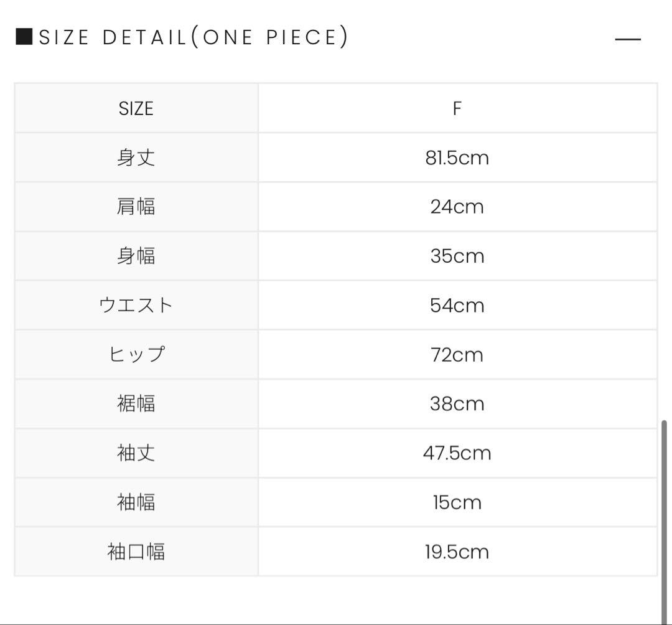Click the 81.5cm value cell
The height and width of the screenshot is (625, 672).
[x=457, y=157]
